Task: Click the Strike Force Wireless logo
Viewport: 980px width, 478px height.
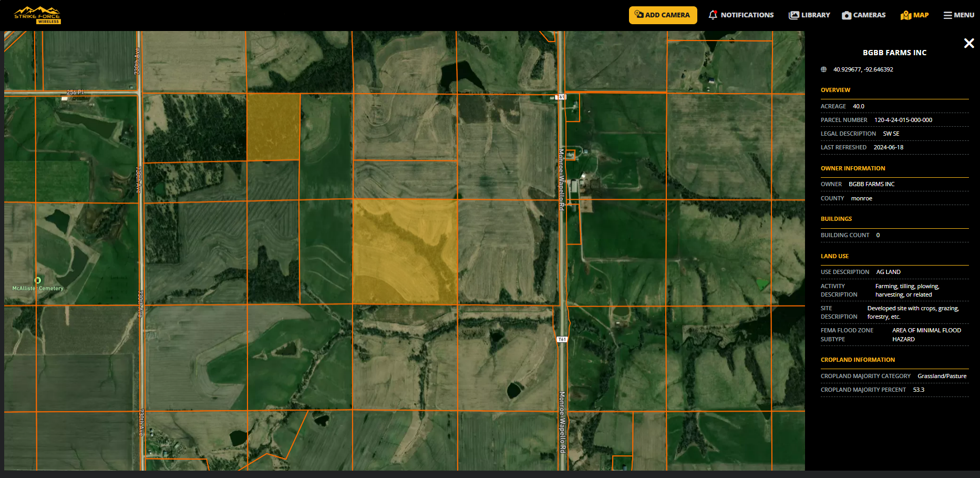Action: pyautogui.click(x=37, y=15)
